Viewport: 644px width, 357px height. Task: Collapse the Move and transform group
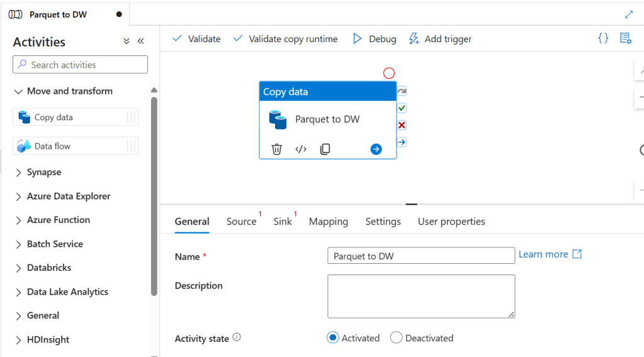(x=18, y=91)
